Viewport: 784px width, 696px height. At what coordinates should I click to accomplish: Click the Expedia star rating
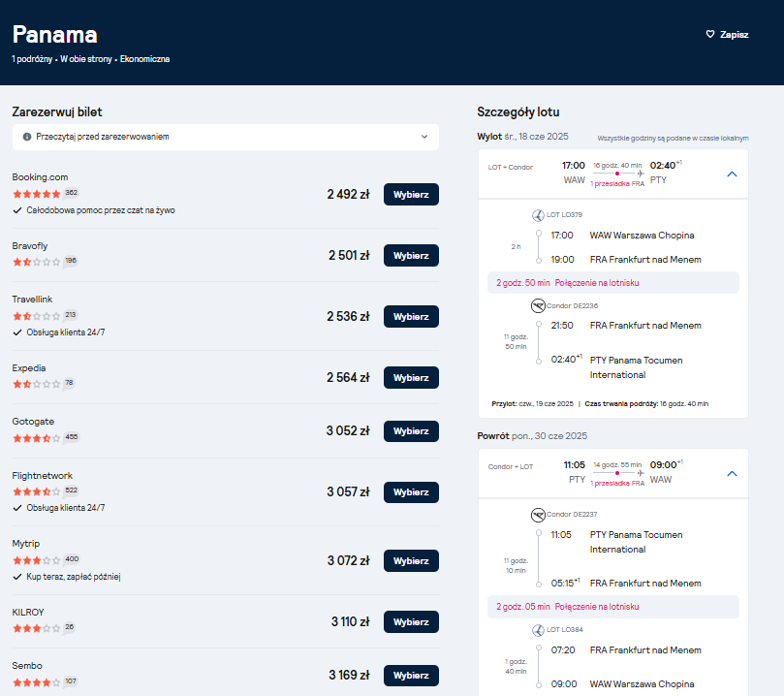37,384
